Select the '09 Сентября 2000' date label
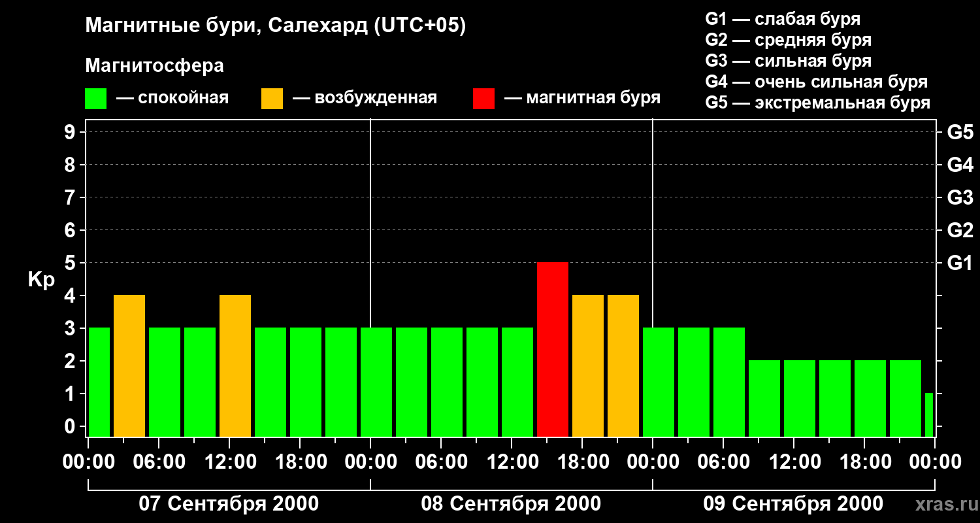 click(x=793, y=504)
